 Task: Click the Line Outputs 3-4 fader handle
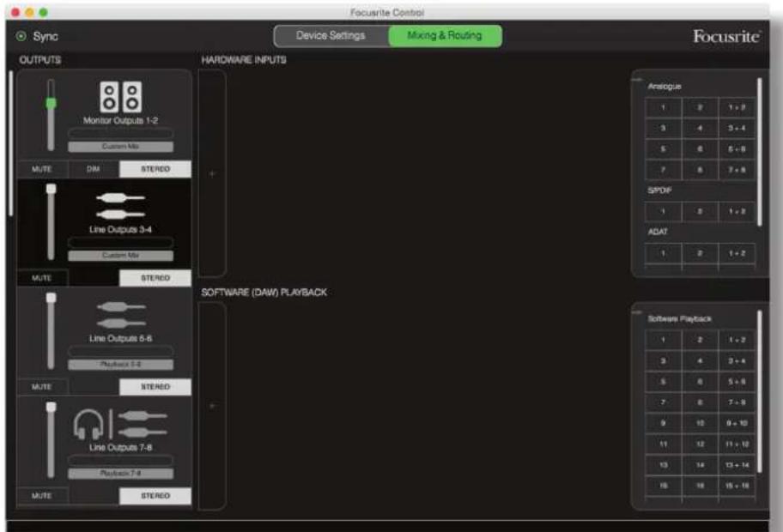51,189
